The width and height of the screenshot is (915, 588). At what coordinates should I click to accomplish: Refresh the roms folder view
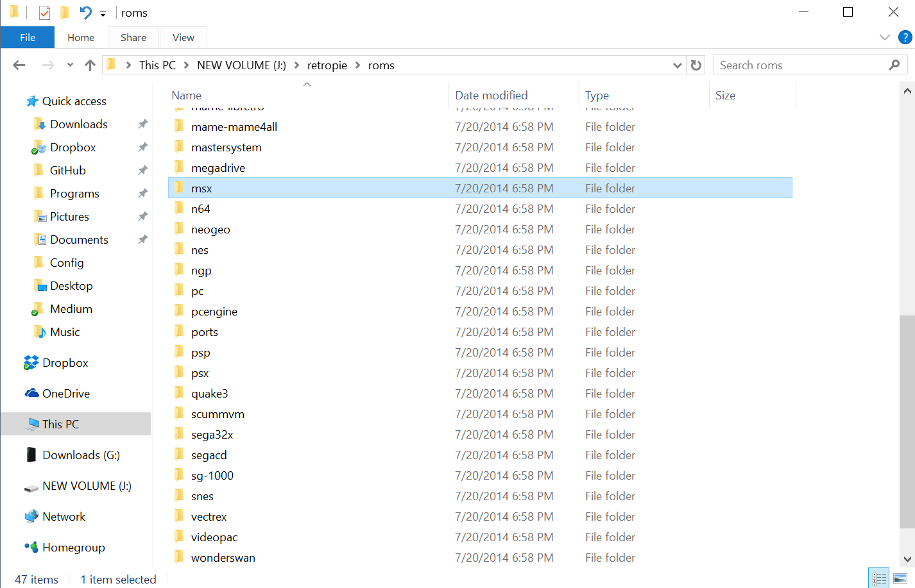696,65
